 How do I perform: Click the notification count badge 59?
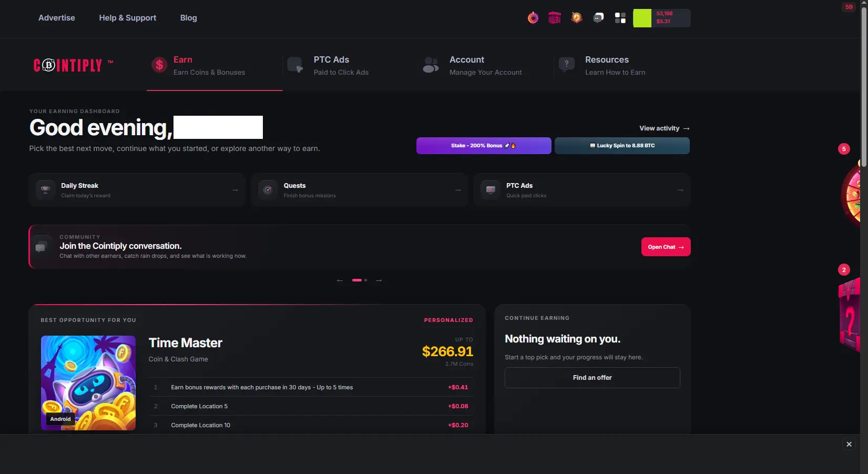(849, 7)
